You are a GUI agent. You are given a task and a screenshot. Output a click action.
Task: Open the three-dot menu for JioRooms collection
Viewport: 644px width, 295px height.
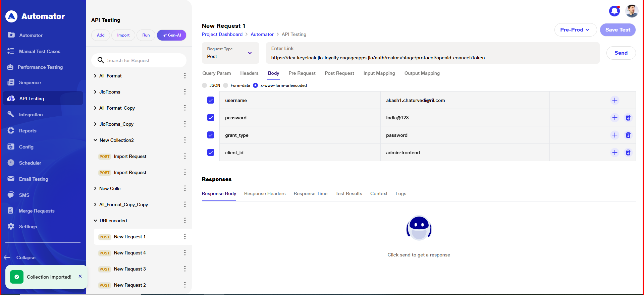pyautogui.click(x=185, y=92)
